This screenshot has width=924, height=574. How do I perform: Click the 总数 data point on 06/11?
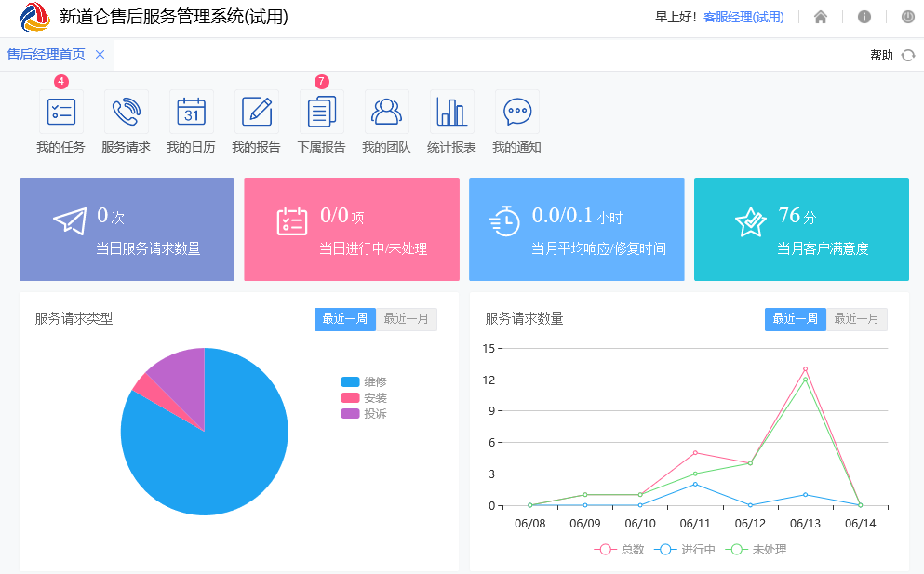pyautogui.click(x=695, y=453)
